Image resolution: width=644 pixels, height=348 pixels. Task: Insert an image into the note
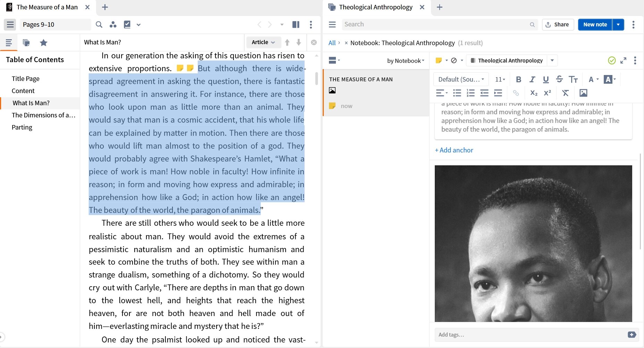point(583,93)
